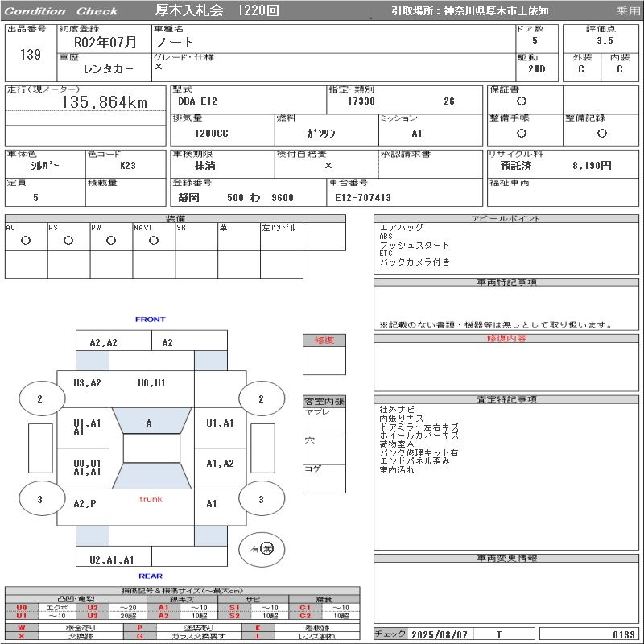The height and width of the screenshot is (644, 644).
Task: Click inspector note 内張りキズ
Action: [x=402, y=418]
